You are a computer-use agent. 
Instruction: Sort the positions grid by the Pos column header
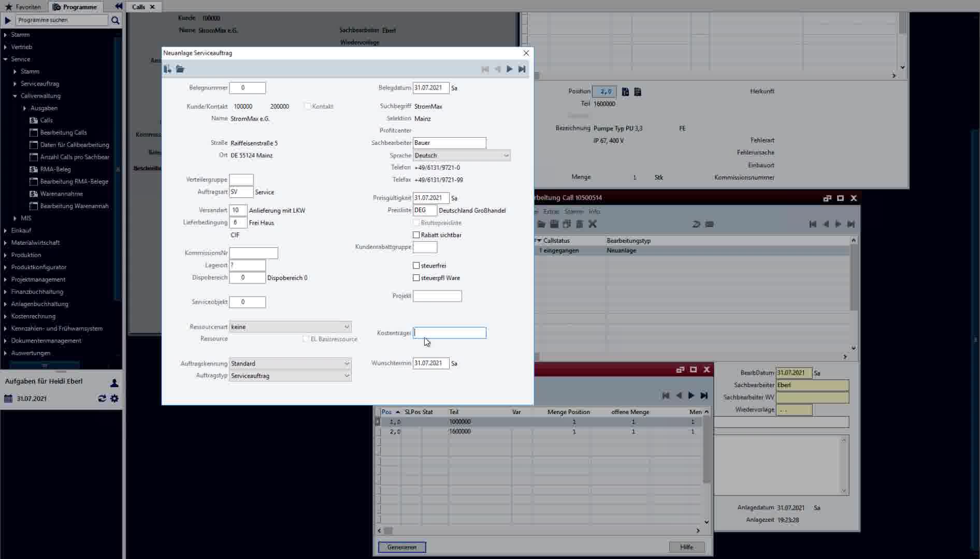(x=391, y=412)
